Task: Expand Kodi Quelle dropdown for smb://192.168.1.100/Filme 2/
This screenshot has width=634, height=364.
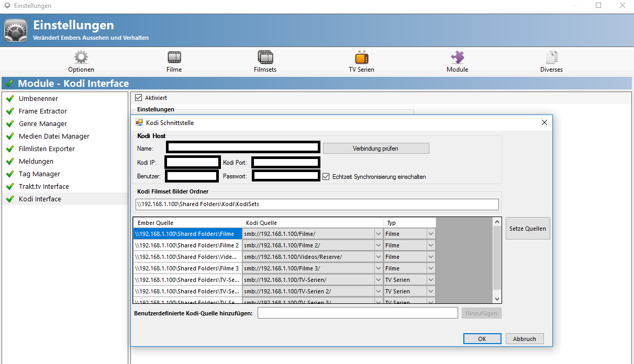Action: click(379, 245)
